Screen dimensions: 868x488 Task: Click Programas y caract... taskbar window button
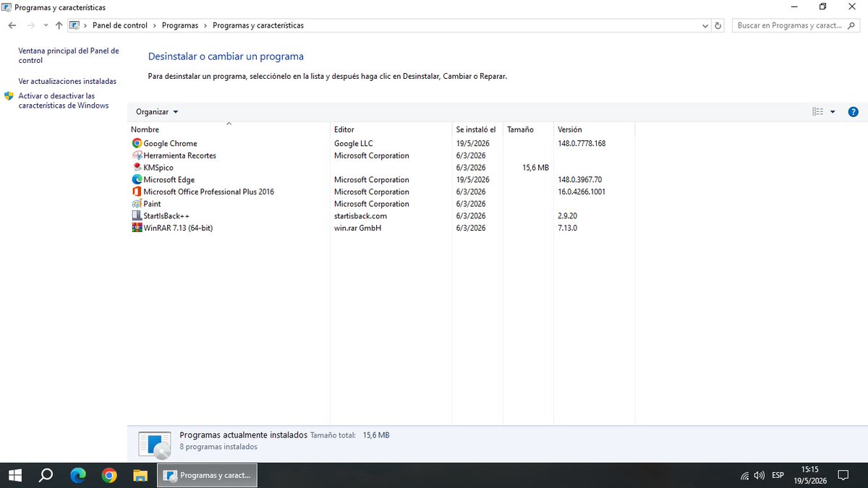point(207,476)
